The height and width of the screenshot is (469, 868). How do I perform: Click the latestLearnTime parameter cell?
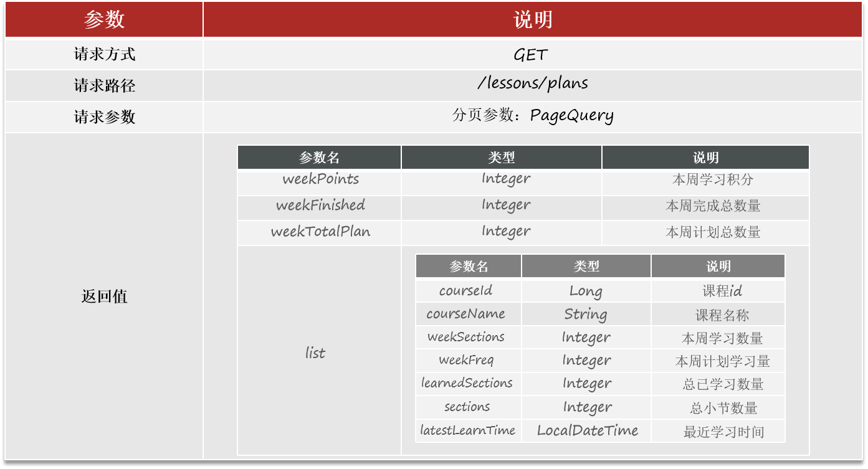pyautogui.click(x=469, y=430)
